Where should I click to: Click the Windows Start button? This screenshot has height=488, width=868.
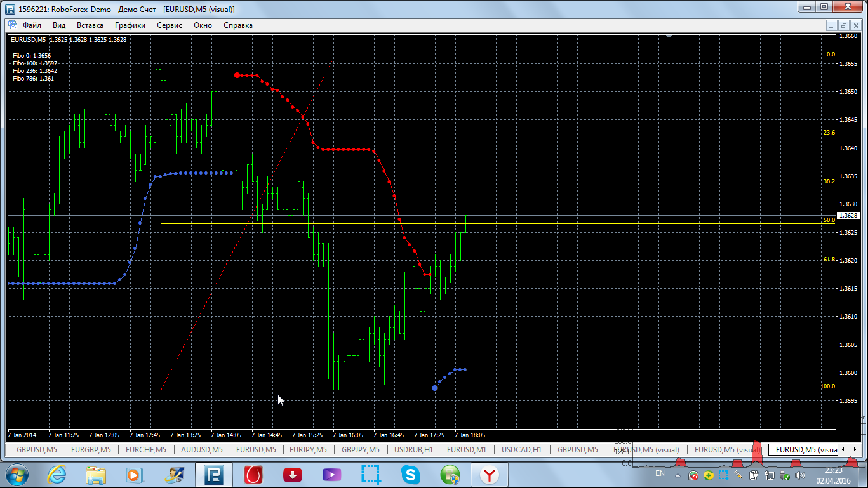point(17,474)
